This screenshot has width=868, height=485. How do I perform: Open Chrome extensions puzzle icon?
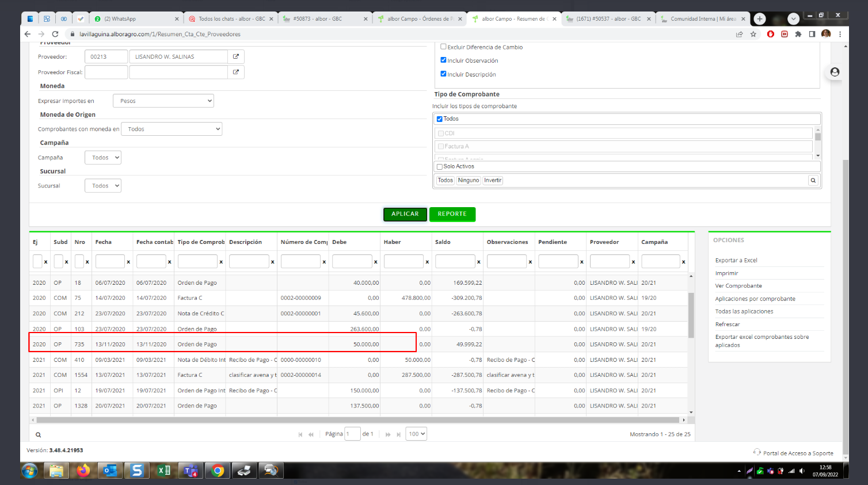(798, 34)
